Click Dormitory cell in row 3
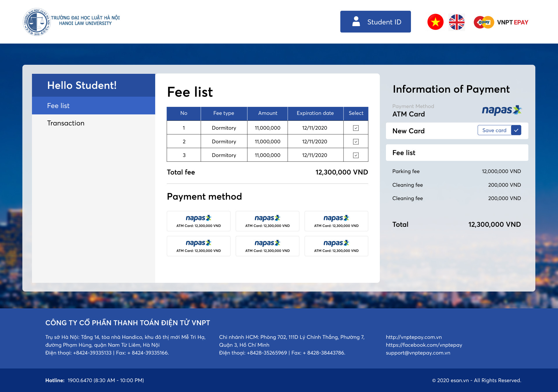Viewport: 558px width, 392px height. (224, 155)
